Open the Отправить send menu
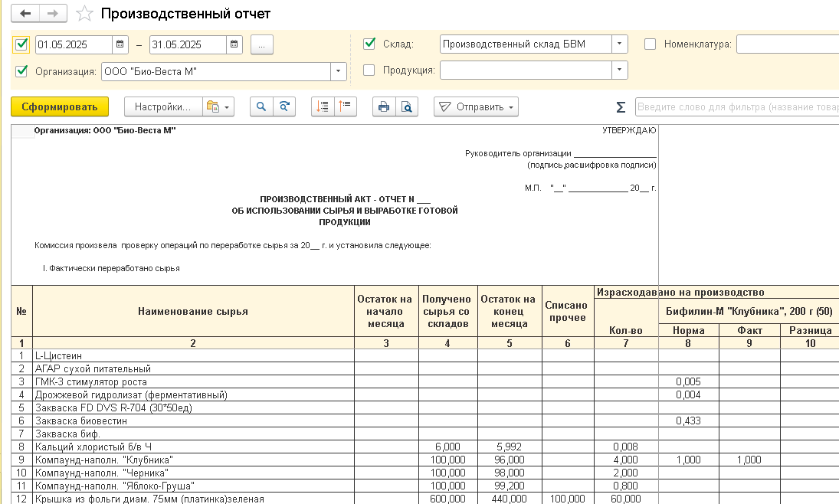Viewport: 839px width, 504px height. point(476,107)
